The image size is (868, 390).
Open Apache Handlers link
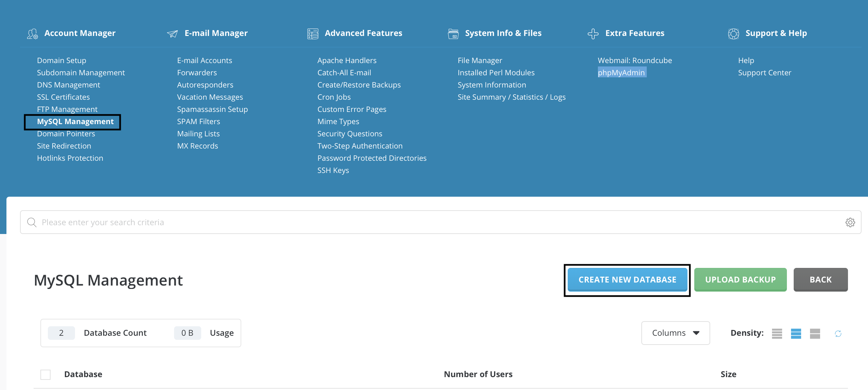tap(347, 60)
